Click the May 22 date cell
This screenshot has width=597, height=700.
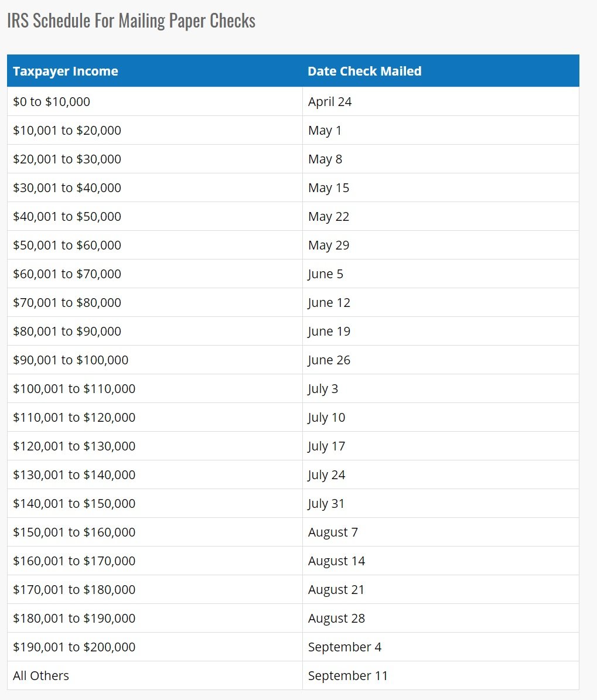pos(441,217)
